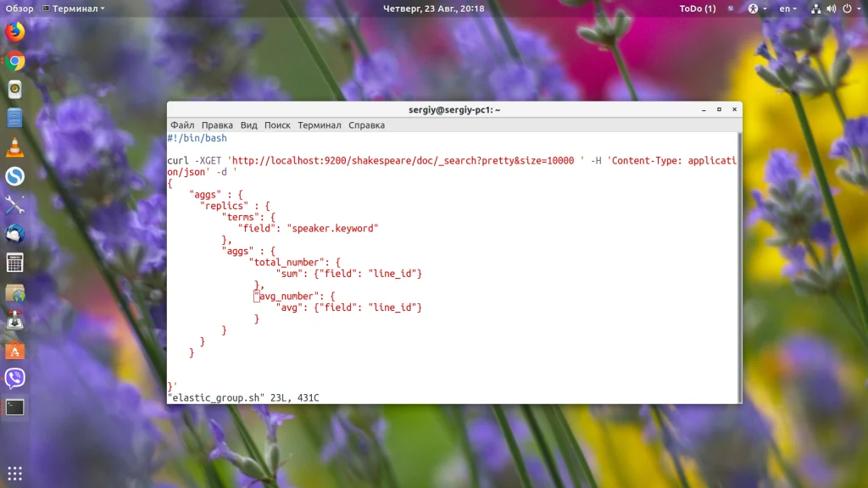Click the #!/bin/bash line
The height and width of the screenshot is (488, 868).
[197, 138]
